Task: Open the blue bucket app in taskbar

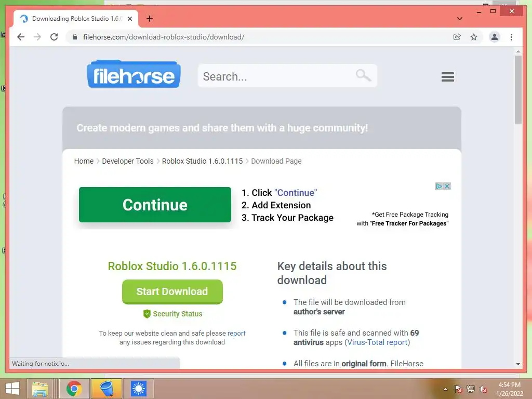Action: tap(106, 389)
